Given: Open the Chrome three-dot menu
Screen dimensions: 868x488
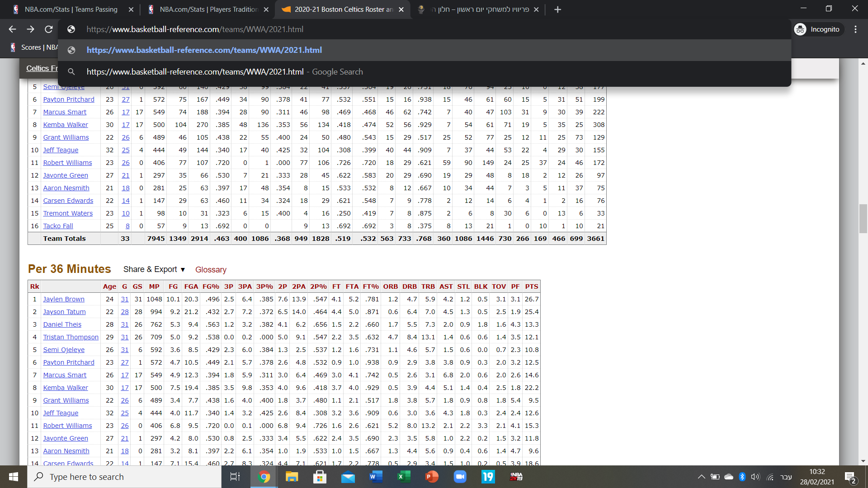Looking at the screenshot, I should 855,29.
